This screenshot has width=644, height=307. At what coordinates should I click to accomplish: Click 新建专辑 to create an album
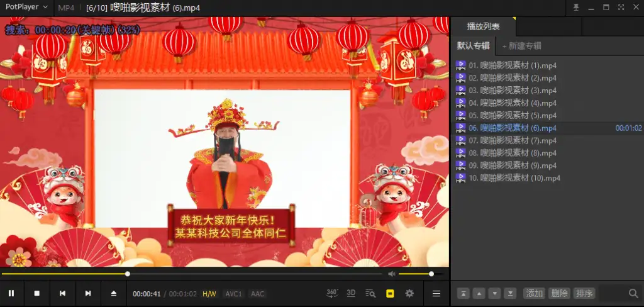pyautogui.click(x=523, y=46)
